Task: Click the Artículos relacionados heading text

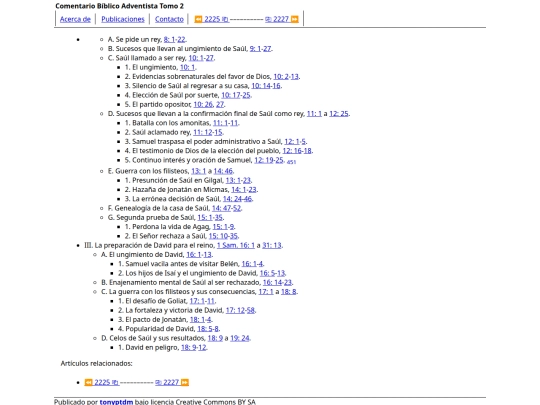Action: pos(96,364)
